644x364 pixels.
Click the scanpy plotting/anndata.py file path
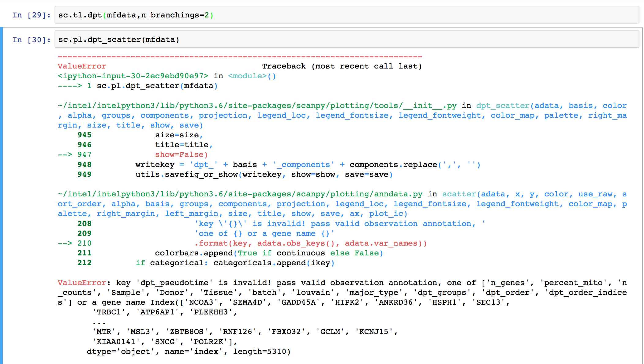click(239, 194)
